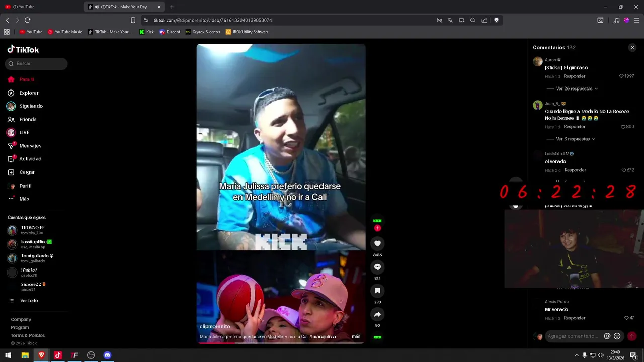Open Discord from the Windows taskbar
Screen dimensions: 644x362
click(107, 355)
